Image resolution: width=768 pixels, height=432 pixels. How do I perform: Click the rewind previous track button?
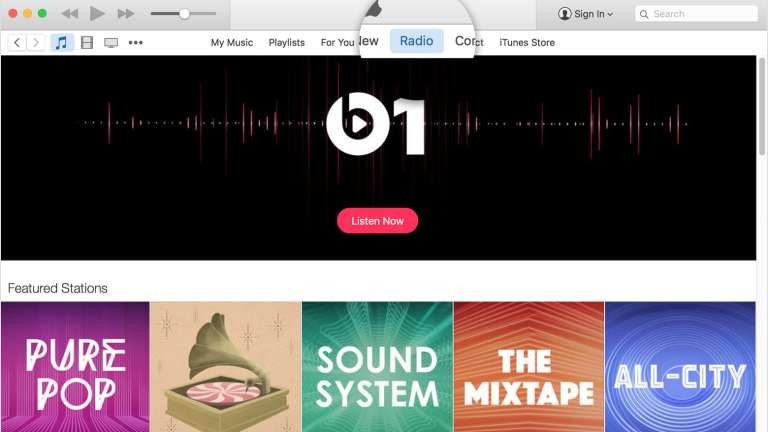coord(70,14)
